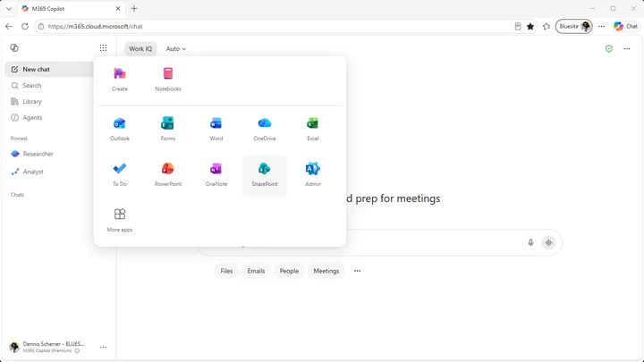The width and height of the screenshot is (644, 362).
Task: Open the Edge Copilot Chat button
Action: (626, 26)
